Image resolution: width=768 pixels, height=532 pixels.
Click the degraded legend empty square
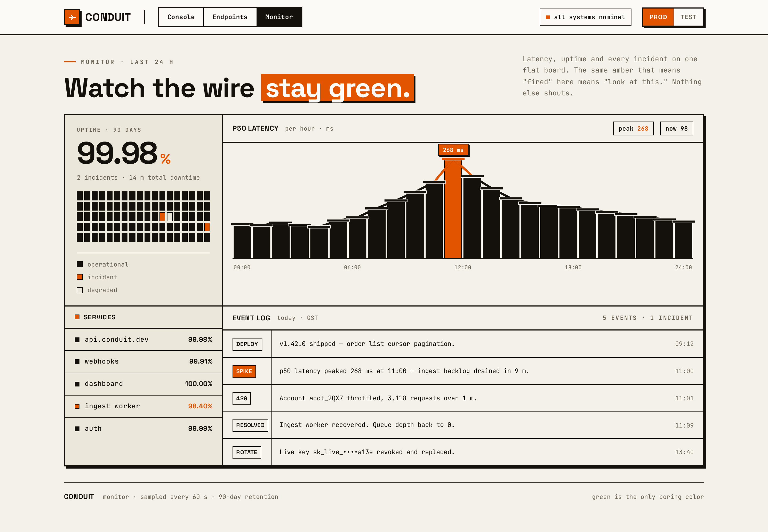pyautogui.click(x=80, y=290)
